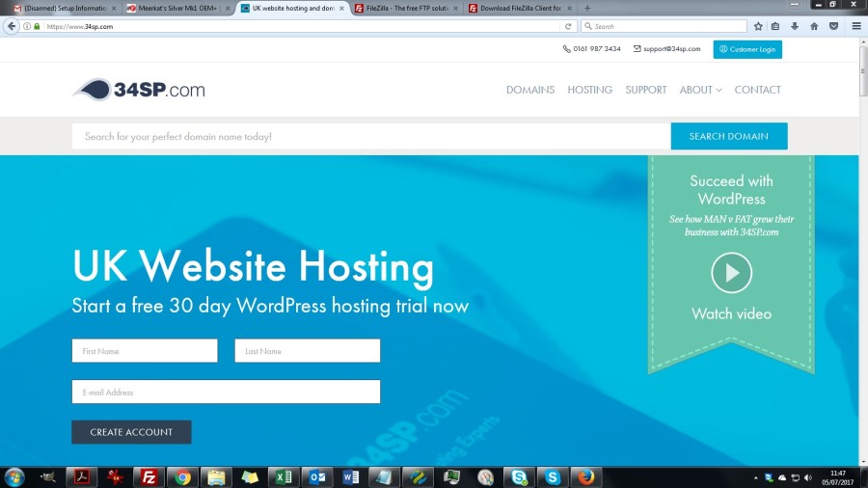The height and width of the screenshot is (488, 868).
Task: Open a new browser tab
Action: [x=587, y=8]
